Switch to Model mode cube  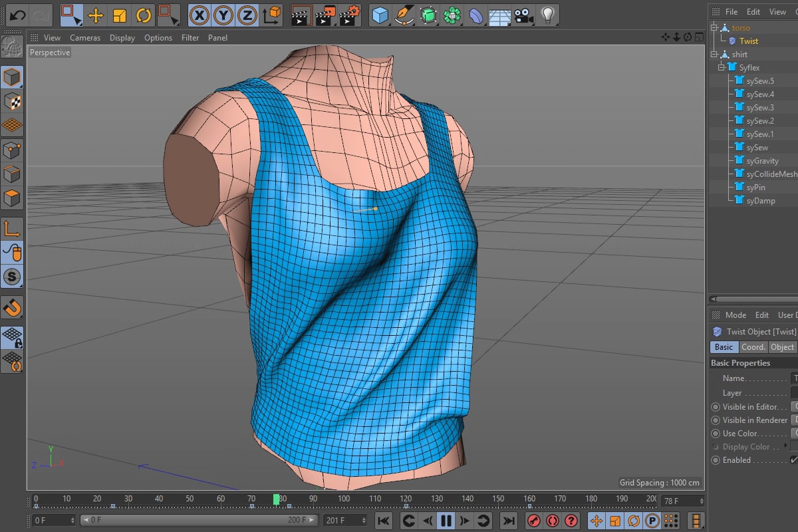[12, 78]
